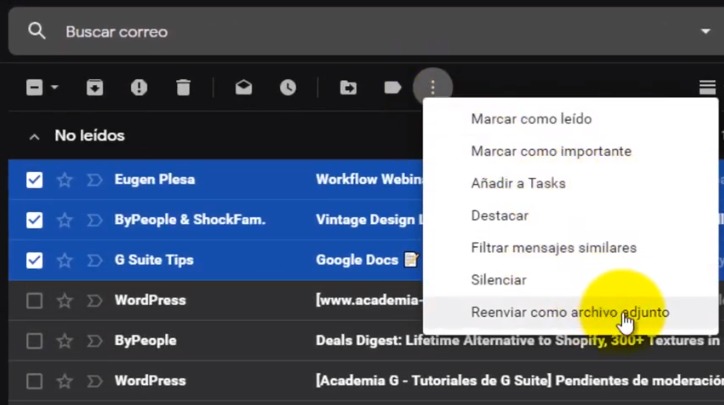This screenshot has width=724, height=405.
Task: Mark ByPeople & ShockFam. email important
Action: click(x=95, y=220)
